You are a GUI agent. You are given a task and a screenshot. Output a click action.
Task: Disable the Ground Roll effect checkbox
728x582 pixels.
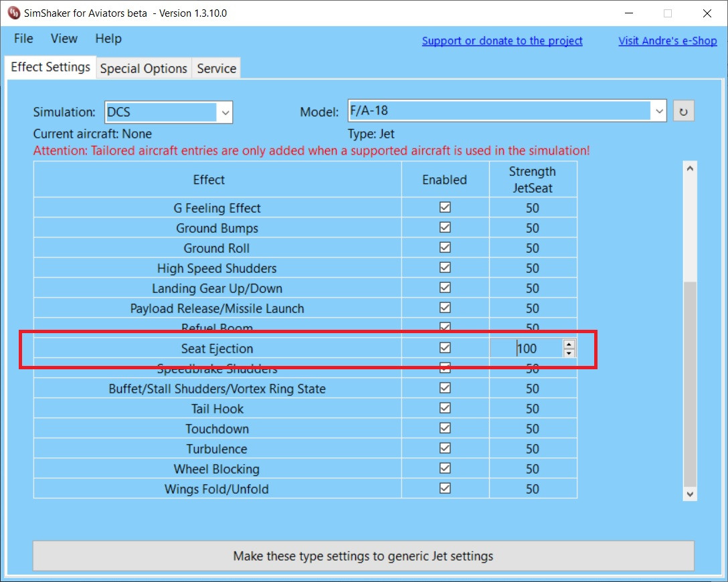click(445, 248)
